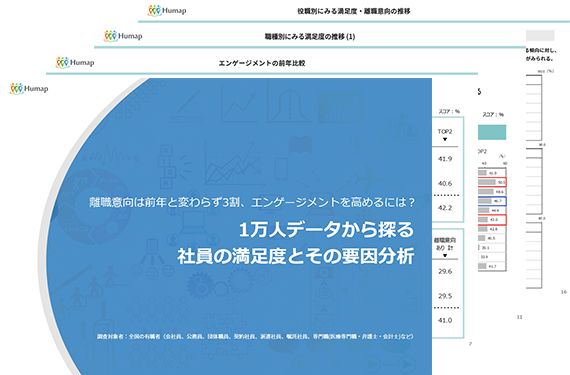
Task: Click the Humap logo on front slide
Action: click(29, 88)
